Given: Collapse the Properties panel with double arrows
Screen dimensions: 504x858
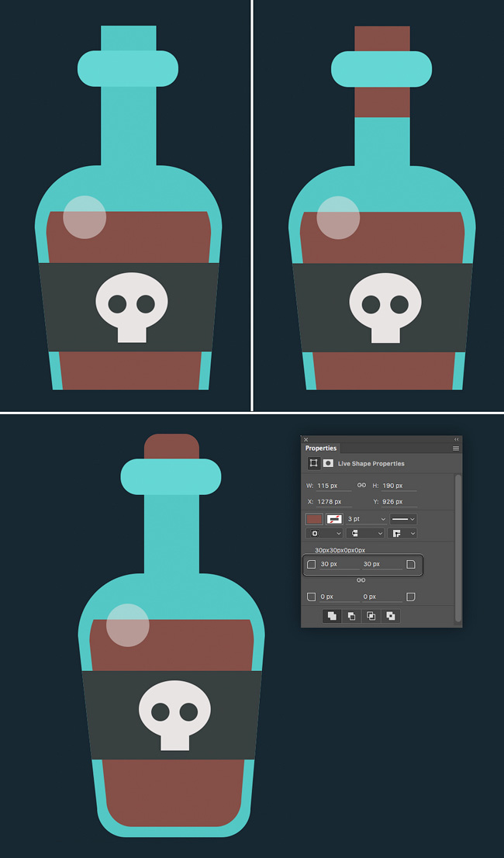Looking at the screenshot, I should pyautogui.click(x=457, y=439).
